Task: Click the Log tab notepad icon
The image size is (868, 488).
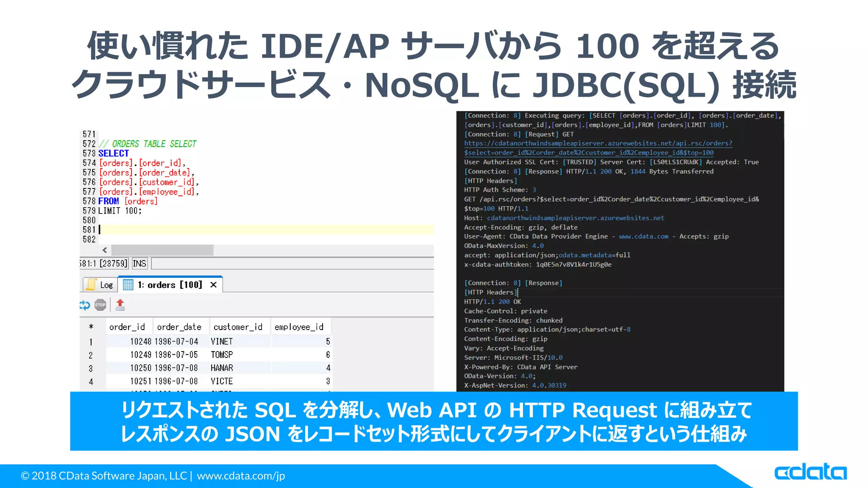Action: pyautogui.click(x=91, y=285)
